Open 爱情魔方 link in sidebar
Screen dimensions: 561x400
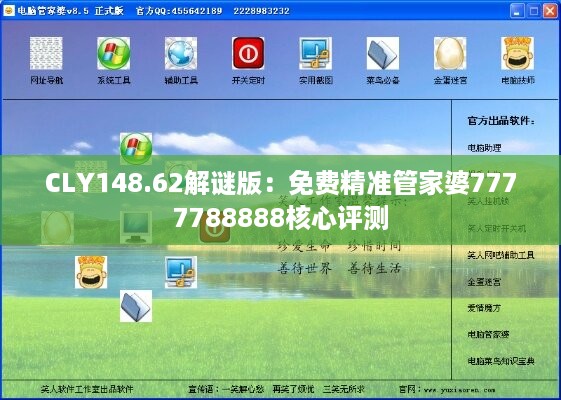pyautogui.click(x=484, y=308)
